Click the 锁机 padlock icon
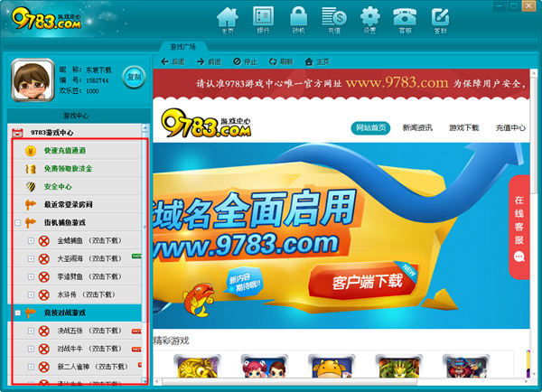 coord(299,20)
